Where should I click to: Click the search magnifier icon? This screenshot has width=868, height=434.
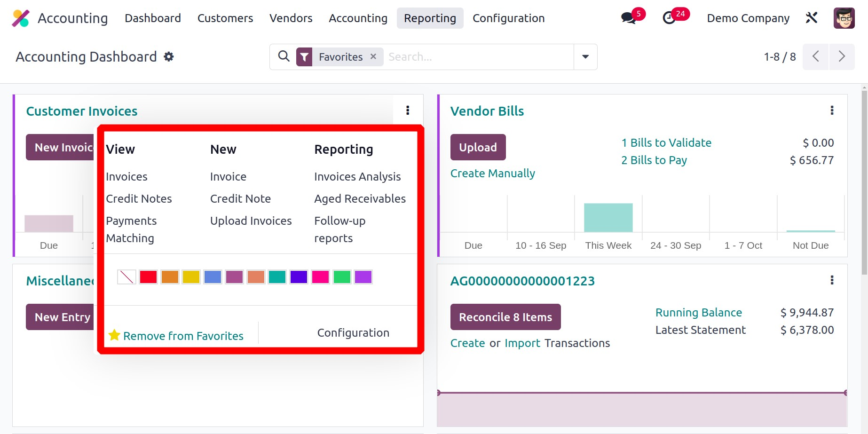284,56
